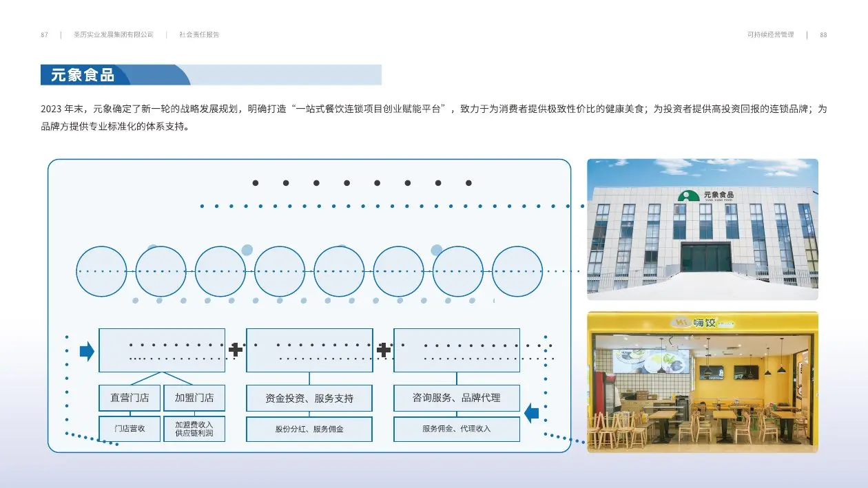Click the 直营门店 box
The image size is (868, 488).
tap(130, 398)
